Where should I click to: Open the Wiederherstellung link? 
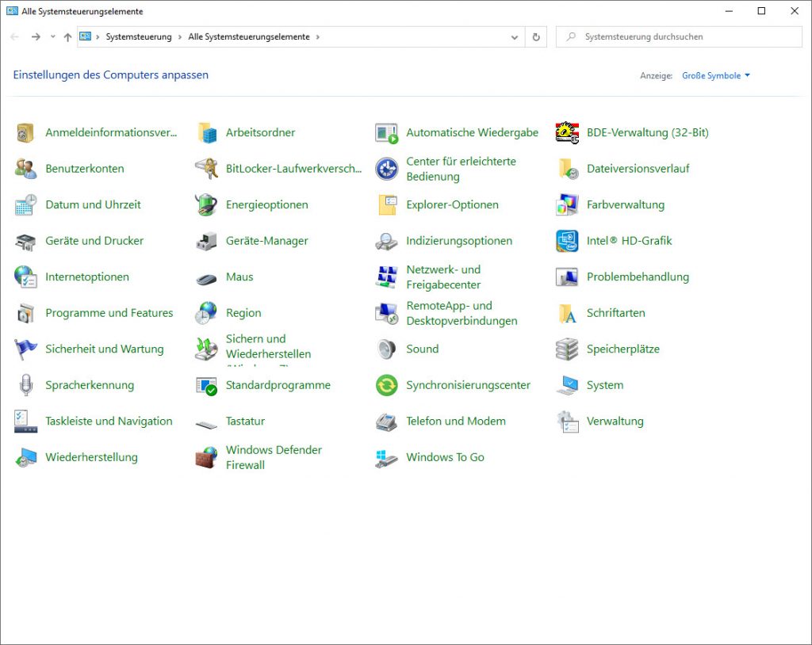92,458
